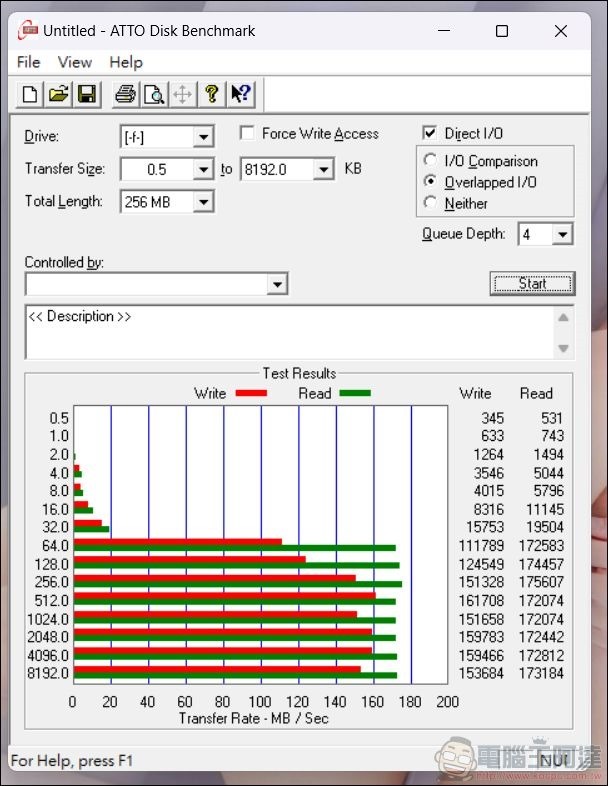Uncheck the Direct I/O checkbox
This screenshot has height=786, width=608.
point(430,133)
